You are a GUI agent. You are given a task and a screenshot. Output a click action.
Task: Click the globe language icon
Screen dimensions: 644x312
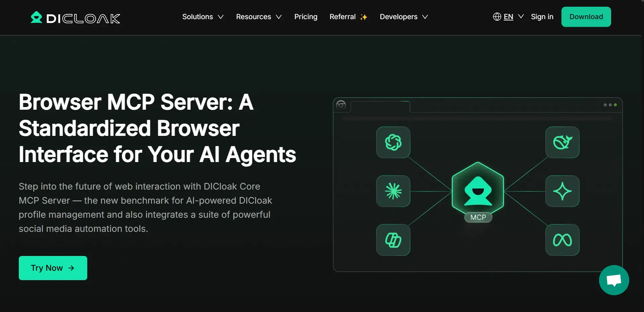[x=497, y=17]
